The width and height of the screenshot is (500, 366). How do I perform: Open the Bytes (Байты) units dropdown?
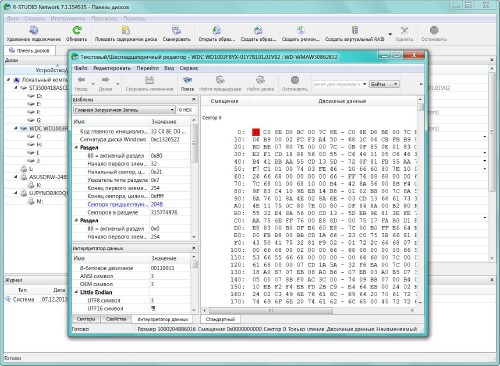(x=384, y=84)
